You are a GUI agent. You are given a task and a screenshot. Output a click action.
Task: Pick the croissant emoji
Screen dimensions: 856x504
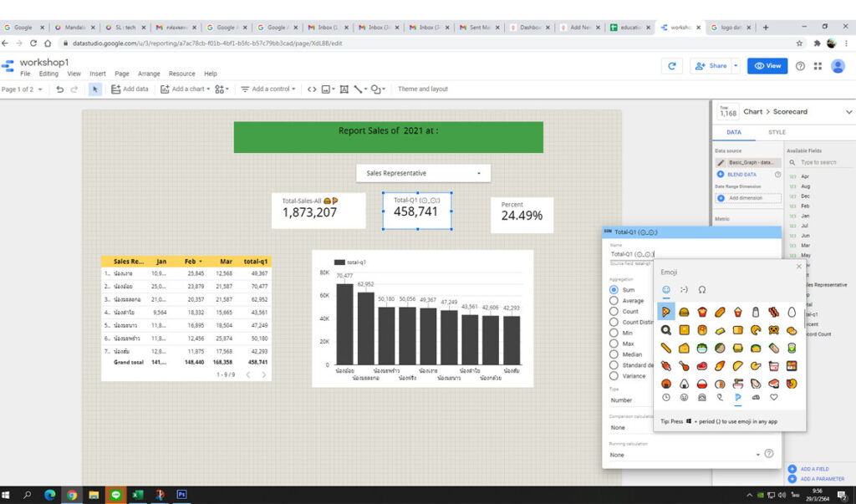tap(756, 330)
